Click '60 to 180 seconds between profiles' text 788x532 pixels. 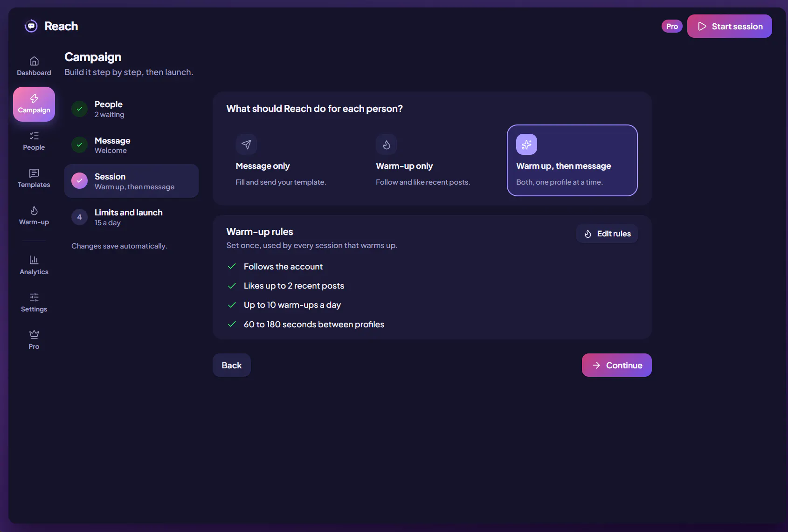click(x=314, y=325)
